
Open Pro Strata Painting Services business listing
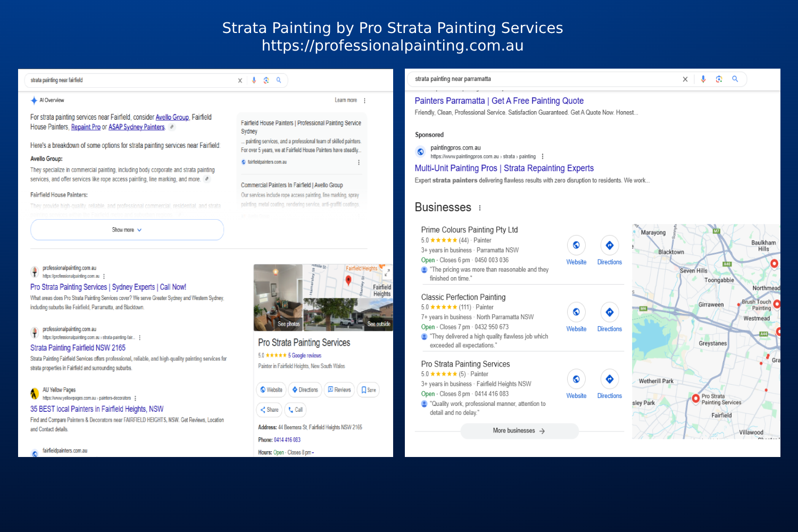pos(465,364)
